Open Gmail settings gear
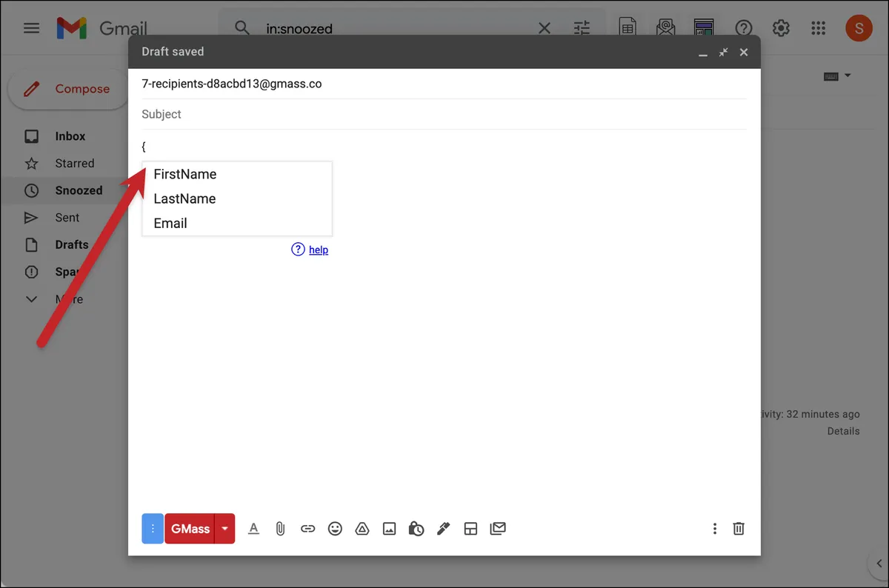Viewport: 889px width, 588px height. tap(781, 28)
